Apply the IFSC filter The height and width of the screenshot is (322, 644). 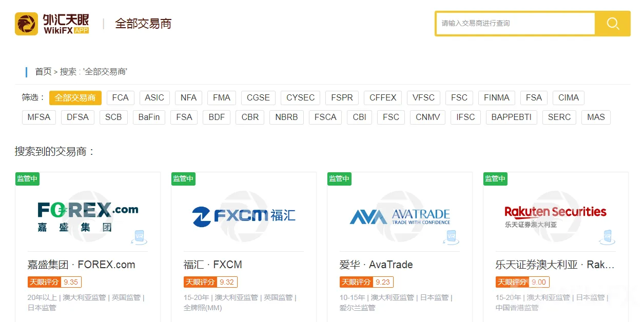[x=465, y=117]
